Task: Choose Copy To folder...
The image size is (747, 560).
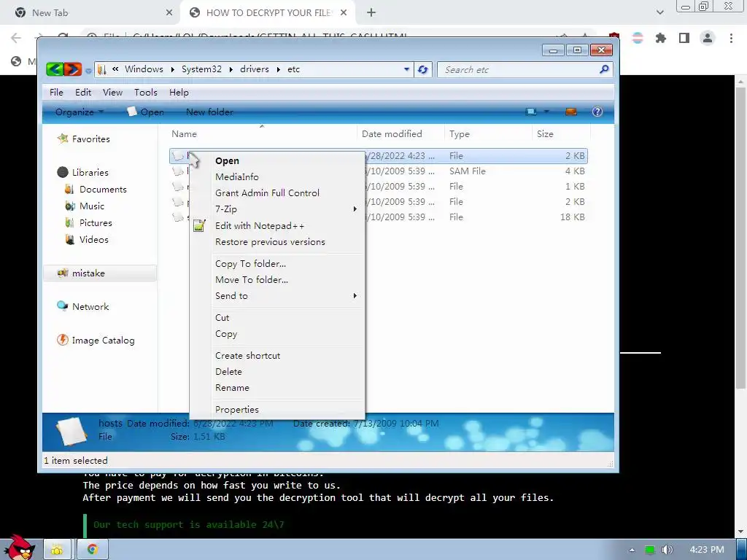Action: tap(277, 264)
